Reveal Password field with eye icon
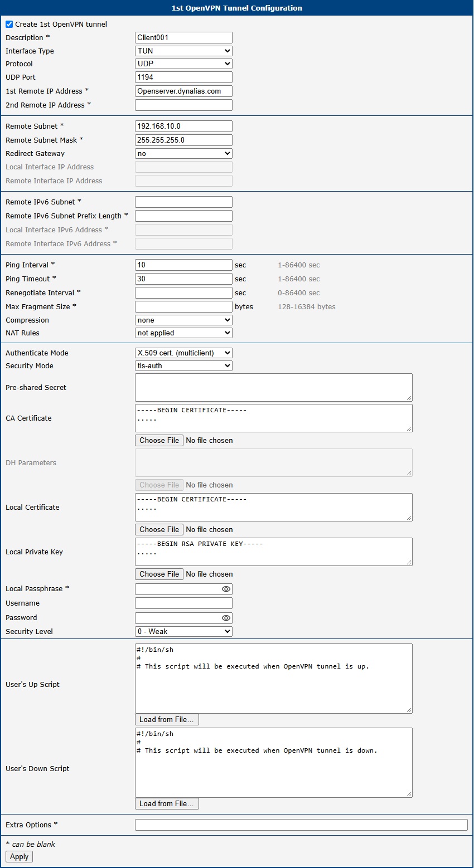Screen dimensions: 474x868 (226, 618)
